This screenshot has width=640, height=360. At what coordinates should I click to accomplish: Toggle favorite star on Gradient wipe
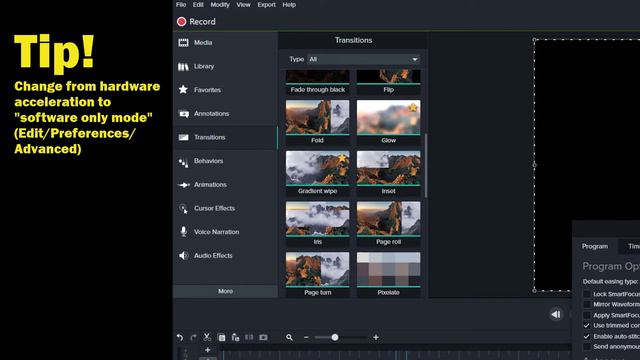pyautogui.click(x=342, y=158)
